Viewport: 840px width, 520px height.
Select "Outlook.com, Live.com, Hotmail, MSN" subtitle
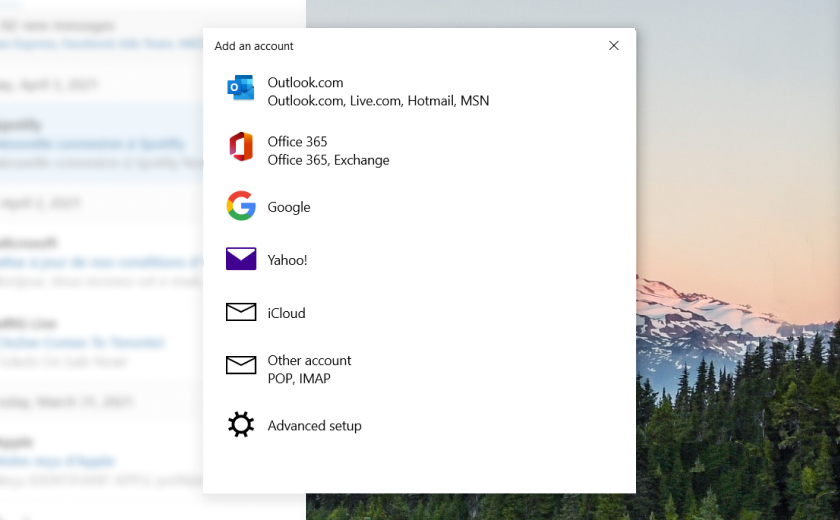378,101
